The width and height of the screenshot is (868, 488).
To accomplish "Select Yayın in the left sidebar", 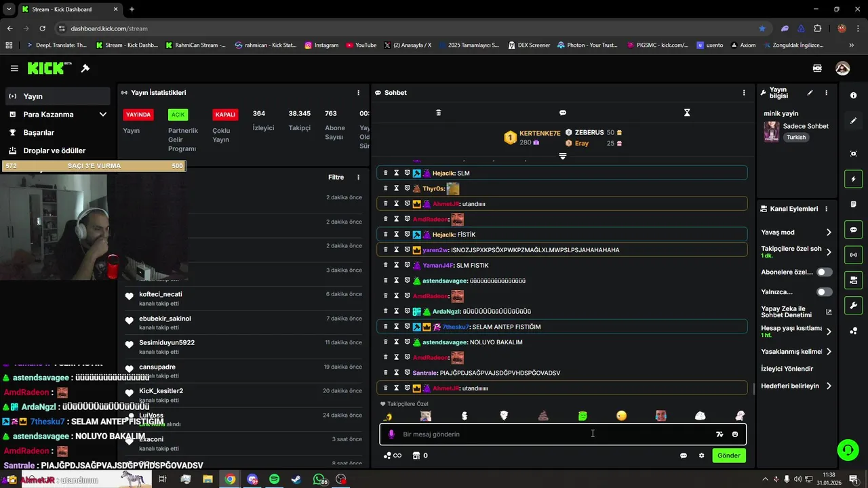I will pyautogui.click(x=58, y=96).
